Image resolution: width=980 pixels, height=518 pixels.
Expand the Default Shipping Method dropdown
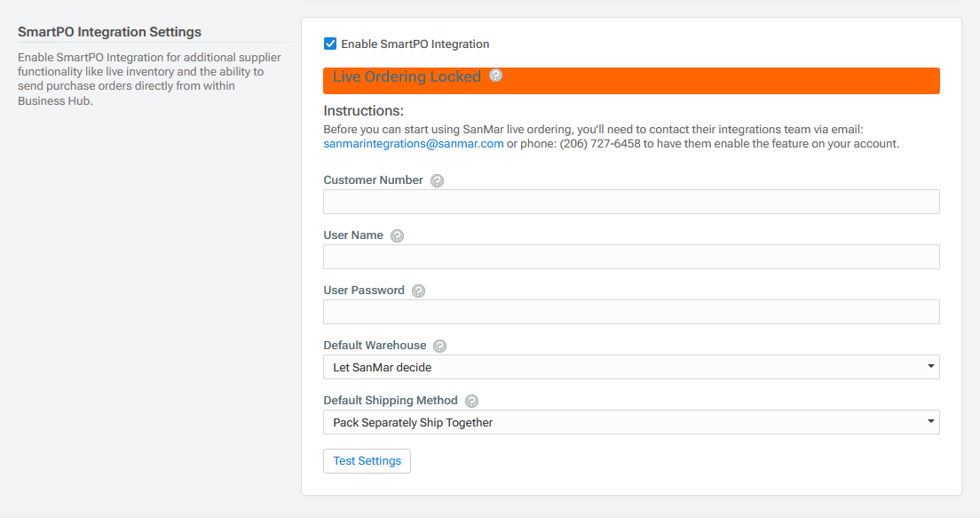click(631, 421)
